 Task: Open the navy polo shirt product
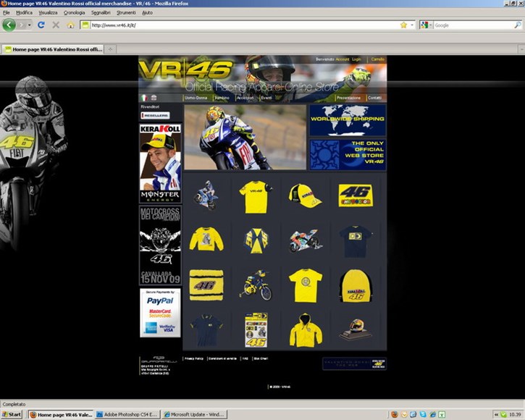coord(206,330)
